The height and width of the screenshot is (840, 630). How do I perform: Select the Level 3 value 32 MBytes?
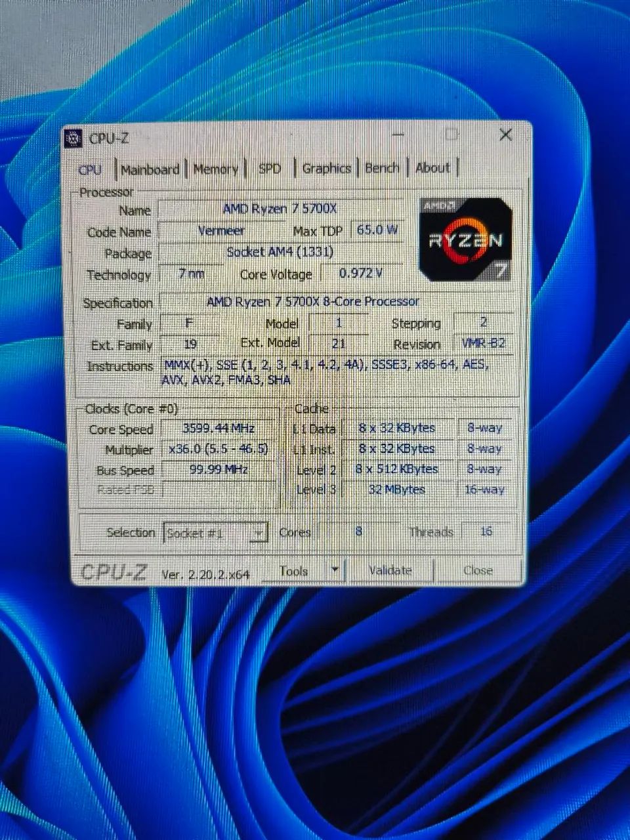click(397, 489)
